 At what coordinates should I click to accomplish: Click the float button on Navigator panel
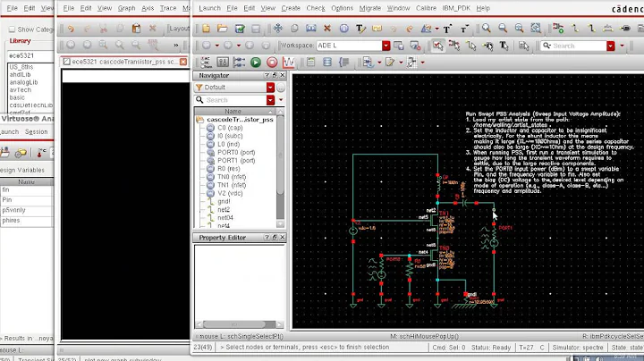275,75
